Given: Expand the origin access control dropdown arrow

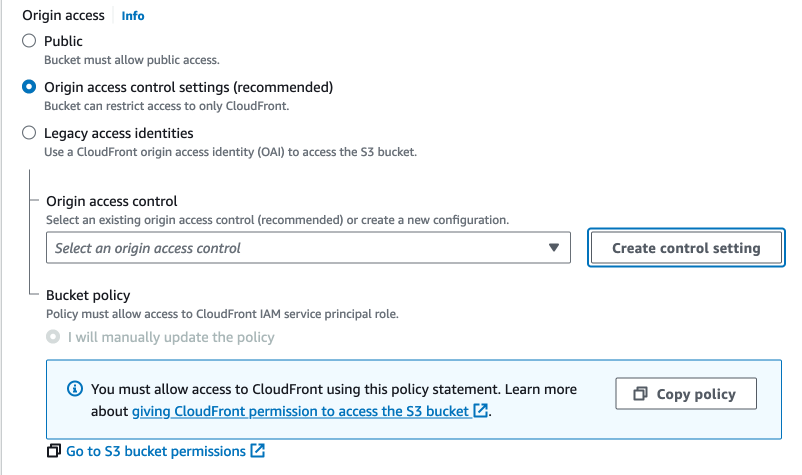Looking at the screenshot, I should tap(554, 248).
